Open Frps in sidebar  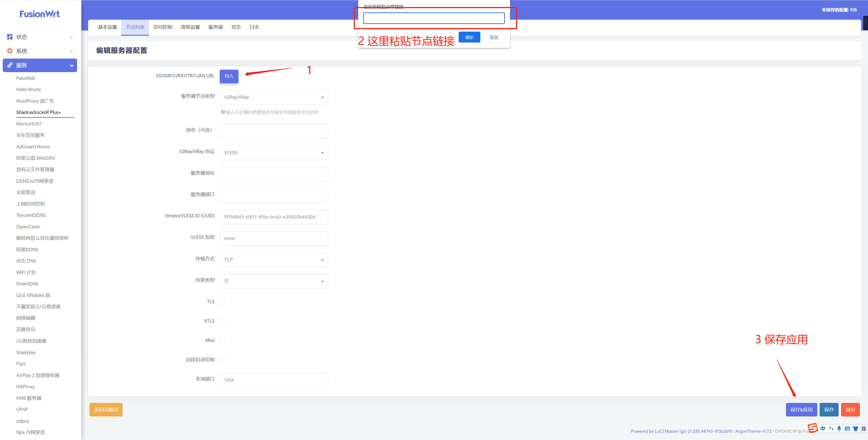21,364
